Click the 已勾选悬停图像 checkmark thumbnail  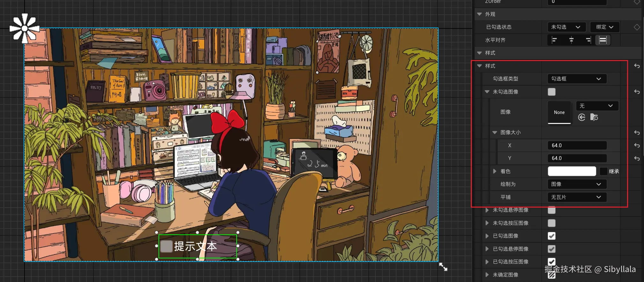(551, 249)
